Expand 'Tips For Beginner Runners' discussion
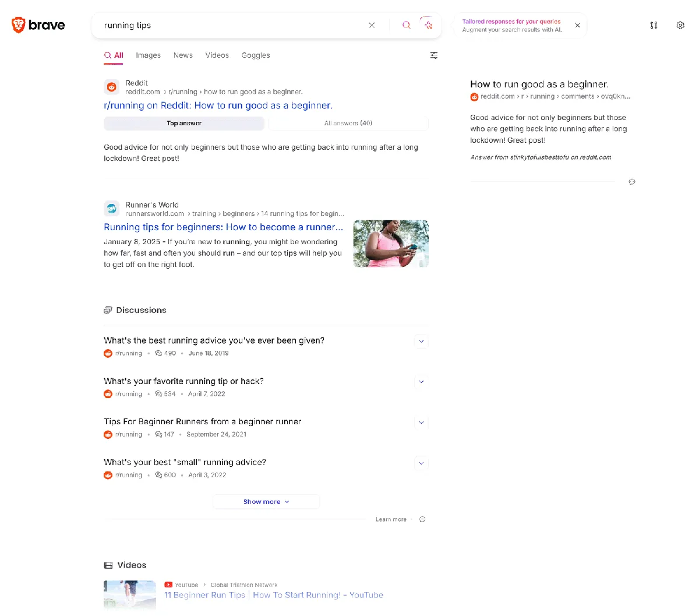Screen dimensions: 699x616 tap(421, 423)
